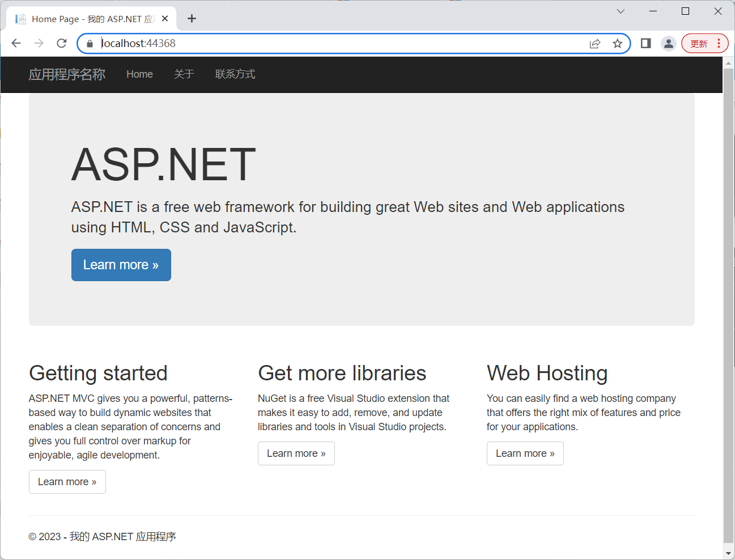Close the Home Page browser tab
Image resolution: width=735 pixels, height=560 pixels.
click(165, 19)
